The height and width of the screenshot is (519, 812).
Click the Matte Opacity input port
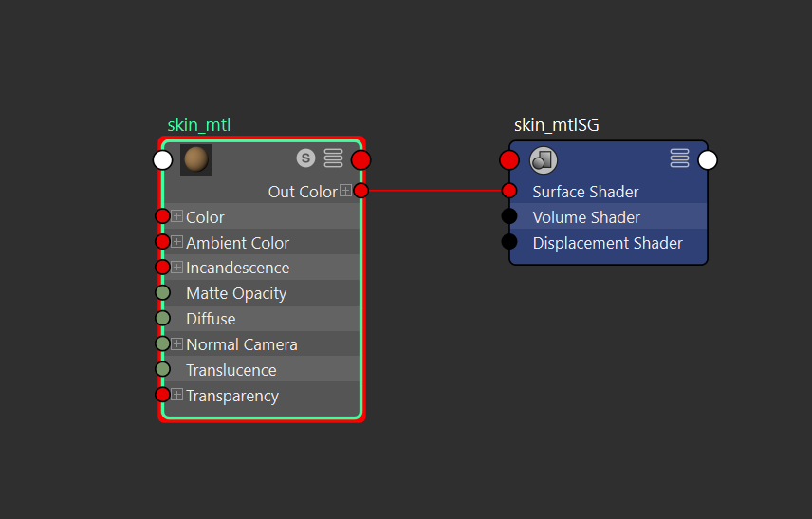coord(162,292)
